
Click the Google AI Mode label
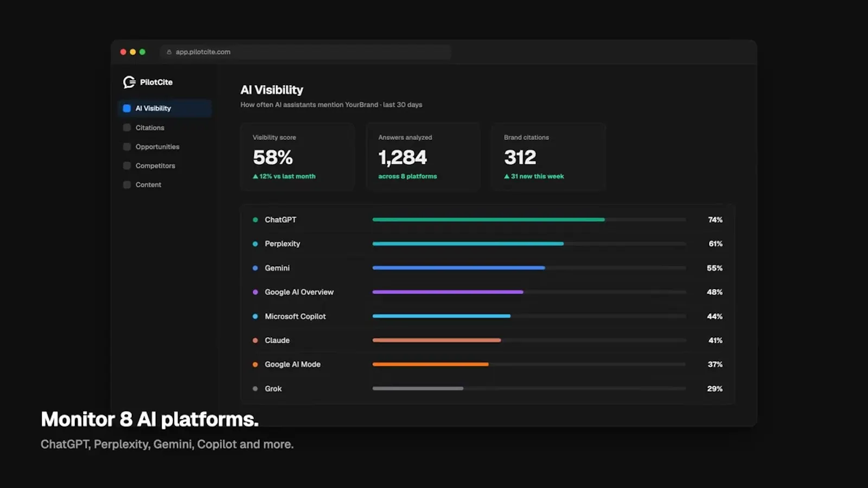[x=292, y=364]
